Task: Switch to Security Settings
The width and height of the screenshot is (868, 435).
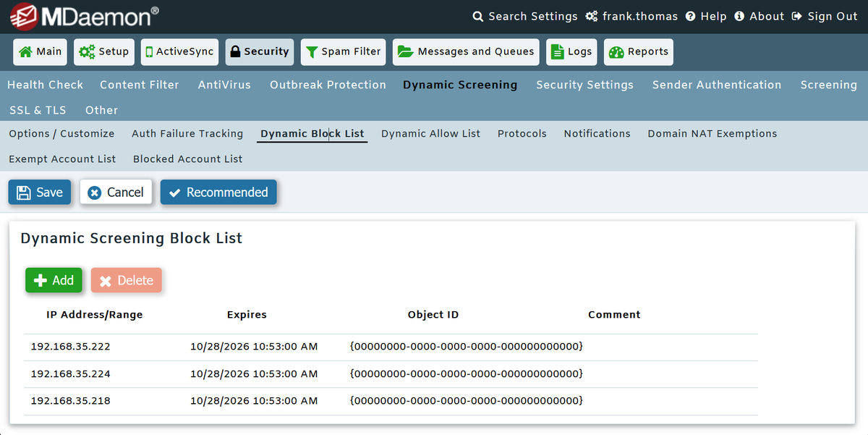Action: [x=584, y=85]
